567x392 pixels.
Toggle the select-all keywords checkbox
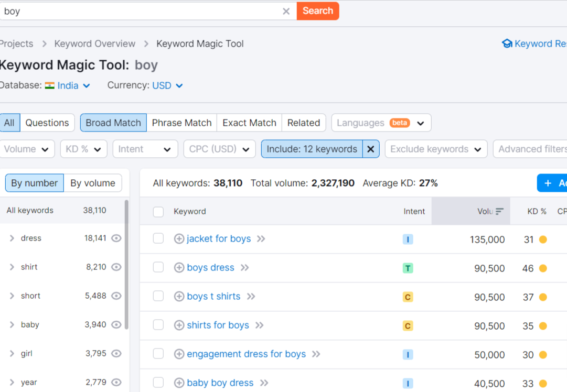point(158,212)
